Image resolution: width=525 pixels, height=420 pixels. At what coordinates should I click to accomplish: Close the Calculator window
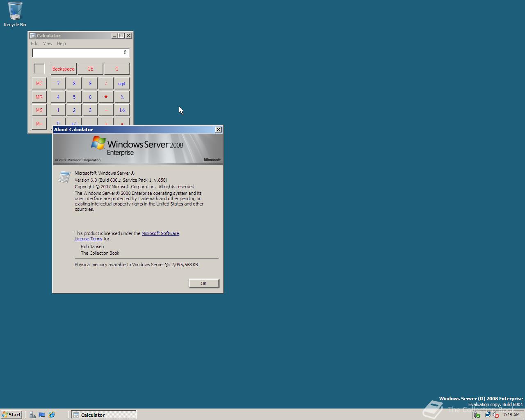click(129, 36)
